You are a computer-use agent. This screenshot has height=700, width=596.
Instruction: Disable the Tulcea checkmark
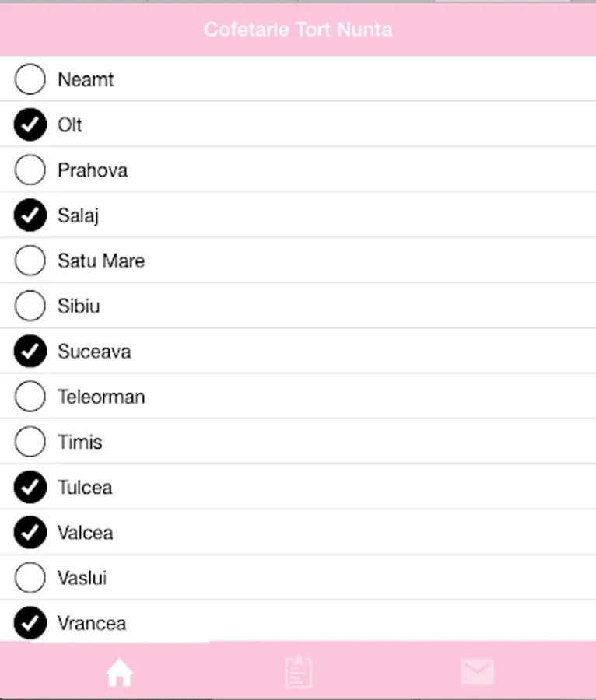click(x=30, y=488)
